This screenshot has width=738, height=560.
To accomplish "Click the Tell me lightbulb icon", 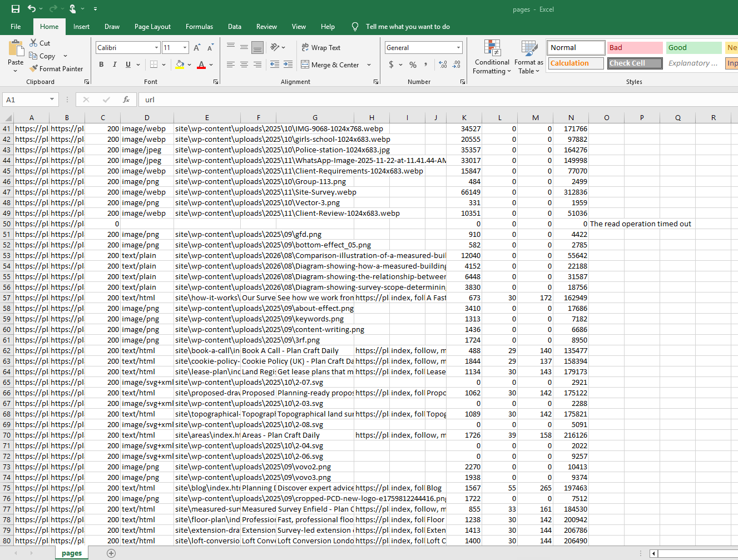I will point(355,26).
